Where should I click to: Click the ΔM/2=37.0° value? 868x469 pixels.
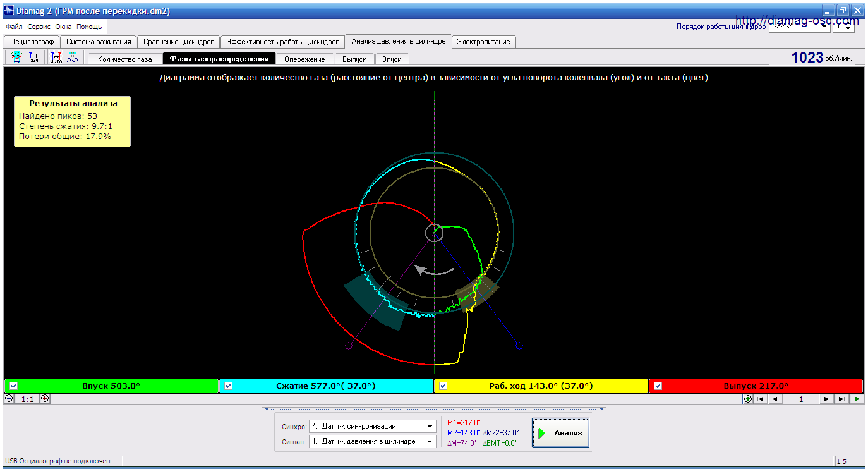[x=501, y=433]
